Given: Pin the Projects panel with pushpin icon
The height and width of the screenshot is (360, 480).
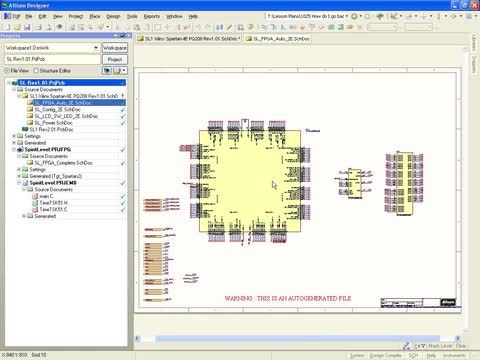Looking at the screenshot, I should tap(122, 35).
